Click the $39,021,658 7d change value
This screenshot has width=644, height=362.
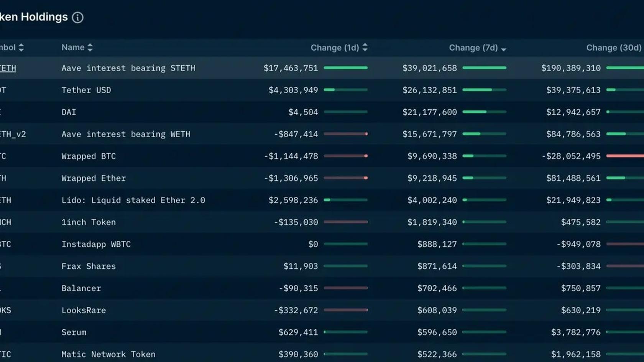(430, 68)
